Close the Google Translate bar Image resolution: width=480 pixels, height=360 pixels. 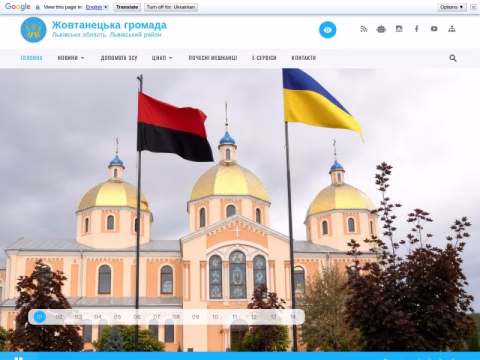pos(473,7)
